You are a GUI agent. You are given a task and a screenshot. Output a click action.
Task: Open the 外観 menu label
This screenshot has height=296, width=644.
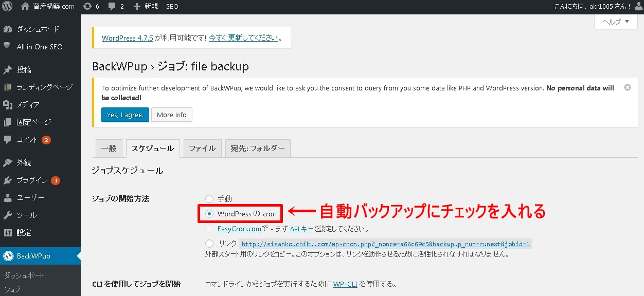pos(24,163)
